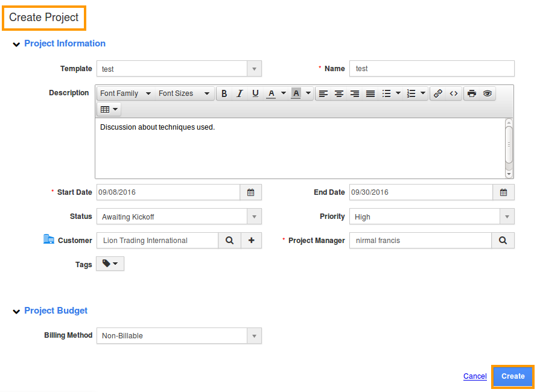537x392 pixels.
Task: Insert a numbered list
Action: [x=411, y=93]
